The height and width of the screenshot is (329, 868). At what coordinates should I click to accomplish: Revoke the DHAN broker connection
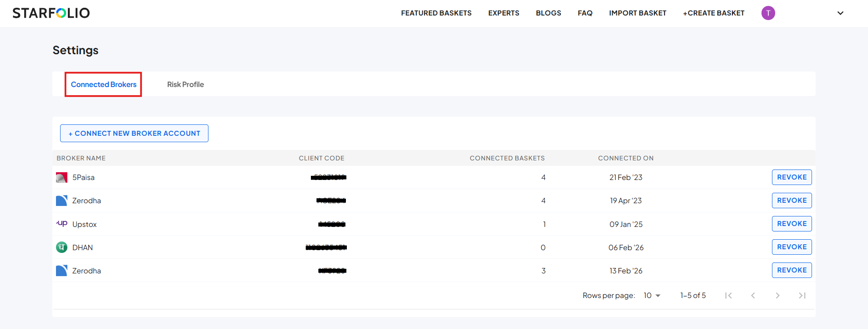(x=792, y=247)
